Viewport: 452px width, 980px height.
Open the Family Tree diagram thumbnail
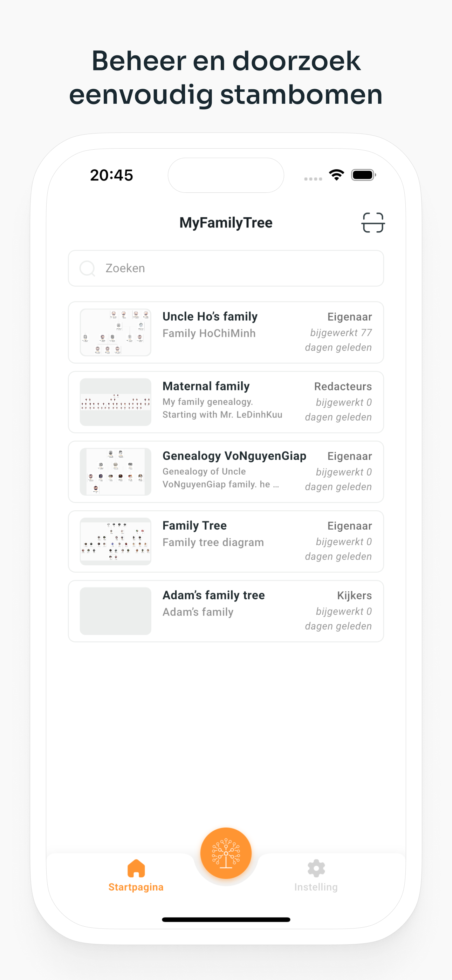[x=116, y=542]
